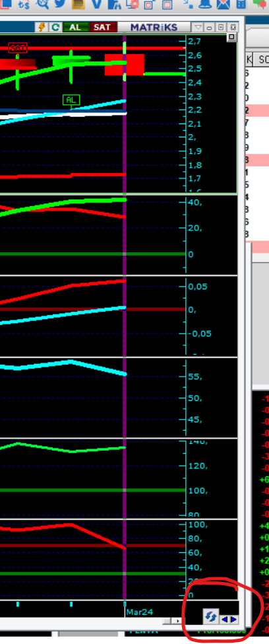Click the blue V icon in toolbar
The height and width of the screenshot is (644, 269).
pos(97,5)
